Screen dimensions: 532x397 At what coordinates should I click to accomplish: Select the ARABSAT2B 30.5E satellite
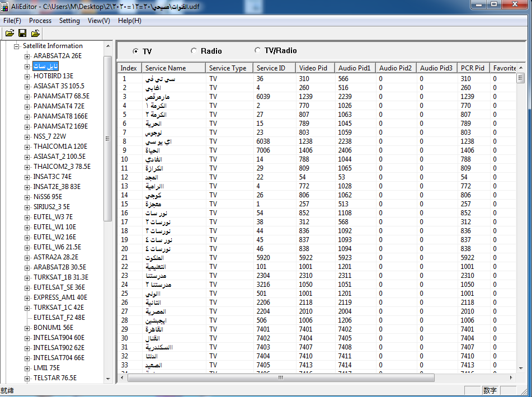[x=60, y=267]
